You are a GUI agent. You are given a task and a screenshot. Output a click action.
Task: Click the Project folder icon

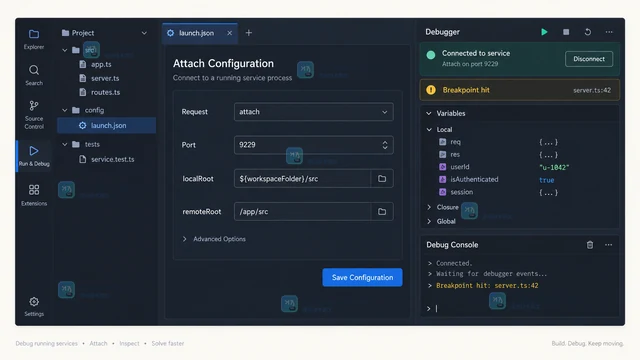point(65,33)
